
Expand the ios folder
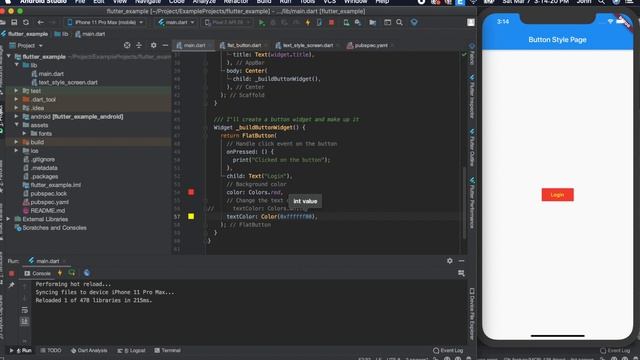point(17,151)
